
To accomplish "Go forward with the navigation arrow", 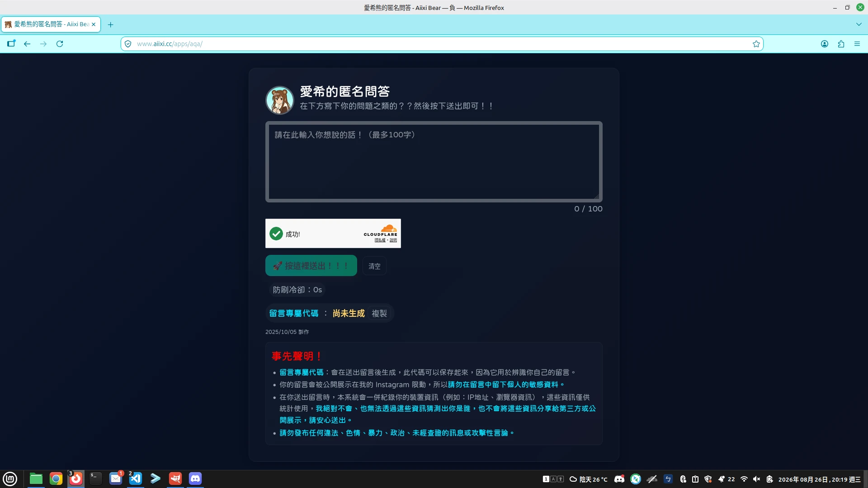I will coord(43,44).
